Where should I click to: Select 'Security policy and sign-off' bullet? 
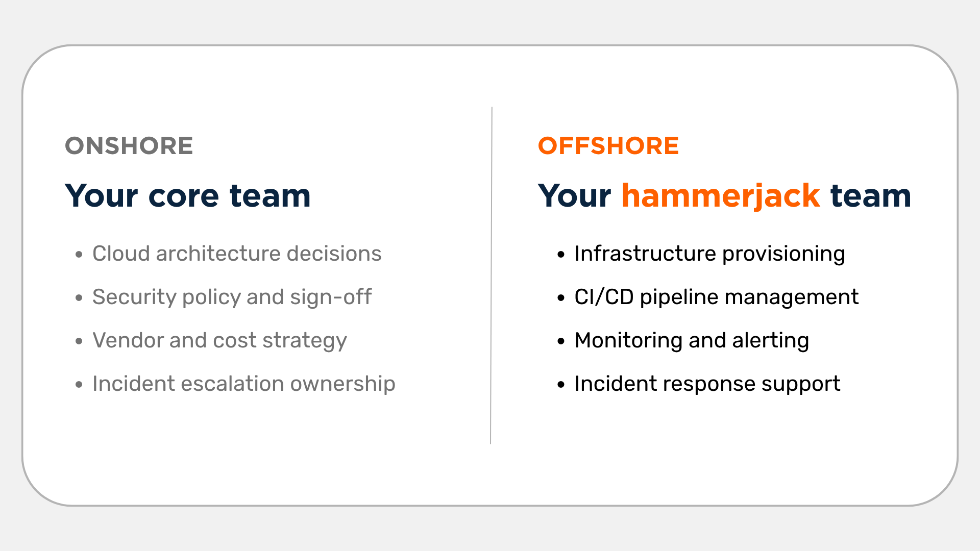[x=232, y=297]
